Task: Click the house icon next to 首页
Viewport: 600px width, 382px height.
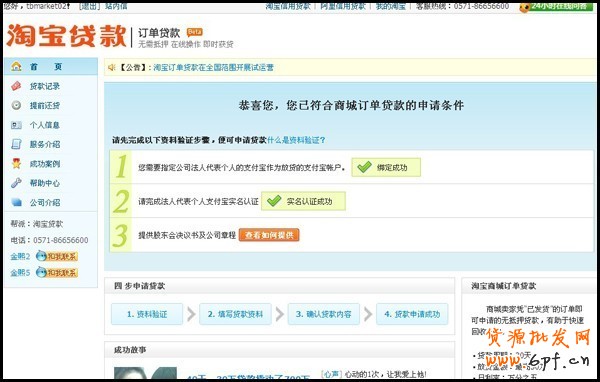Action: (x=16, y=66)
